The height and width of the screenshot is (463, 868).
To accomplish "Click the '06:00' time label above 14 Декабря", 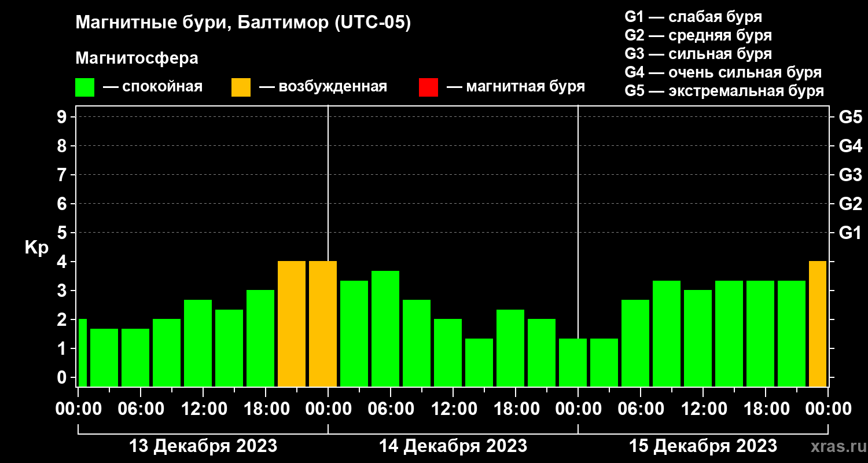I will (391, 409).
